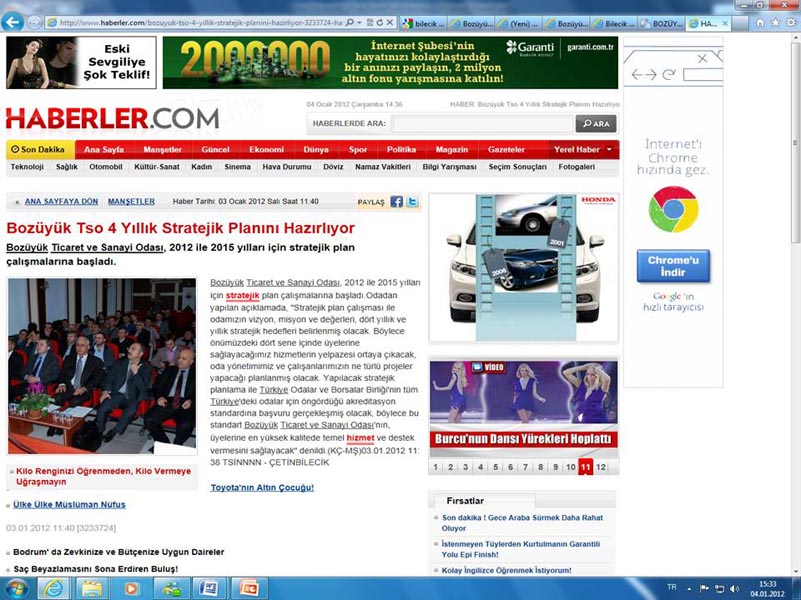Screen dimensions: 801x600
Task: Click the Garanti 2000000 banner ad
Action: pyautogui.click(x=390, y=62)
